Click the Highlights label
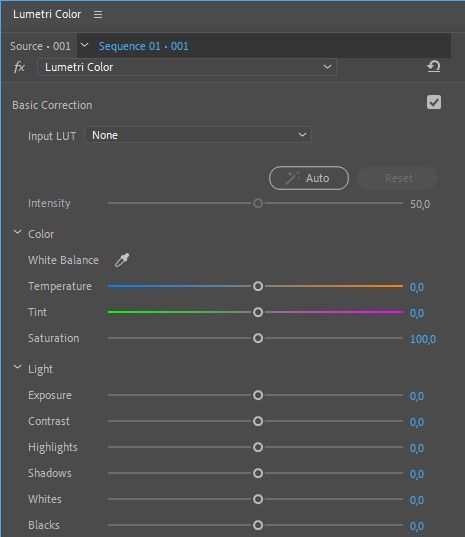The image size is (465, 537). point(53,448)
